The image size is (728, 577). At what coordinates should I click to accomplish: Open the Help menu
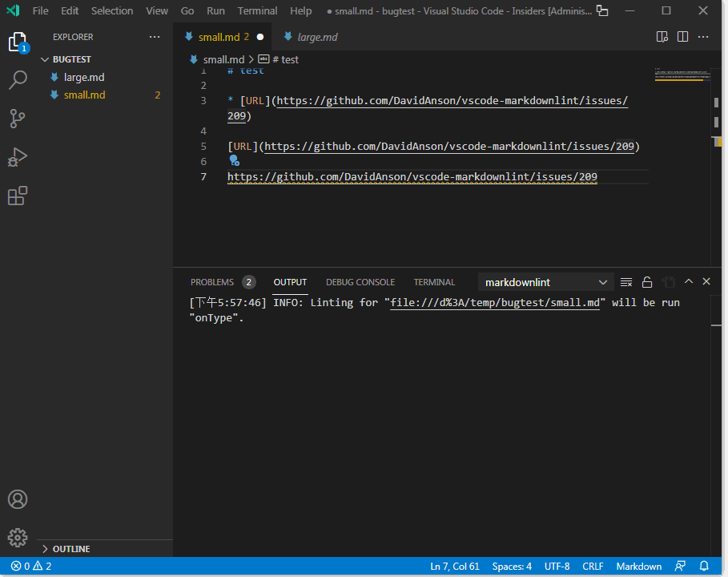click(301, 10)
